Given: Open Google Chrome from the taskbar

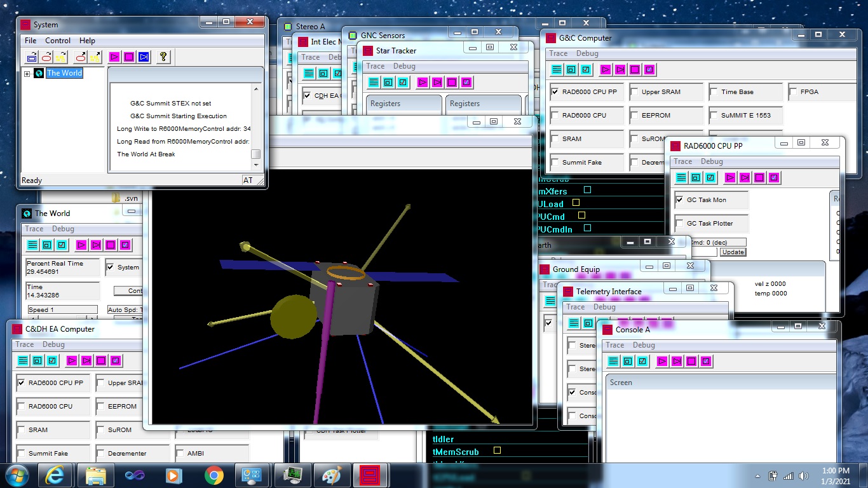Looking at the screenshot, I should tap(214, 475).
